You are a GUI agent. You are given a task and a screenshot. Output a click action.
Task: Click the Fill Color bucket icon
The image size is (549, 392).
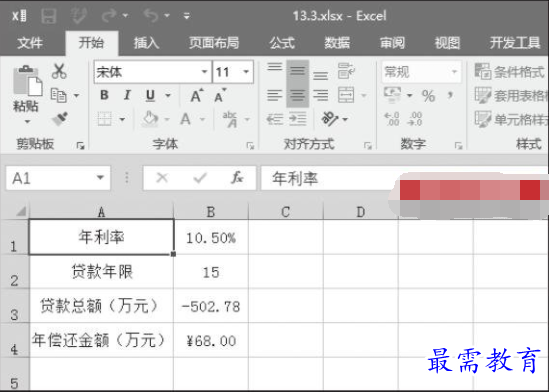(150, 119)
